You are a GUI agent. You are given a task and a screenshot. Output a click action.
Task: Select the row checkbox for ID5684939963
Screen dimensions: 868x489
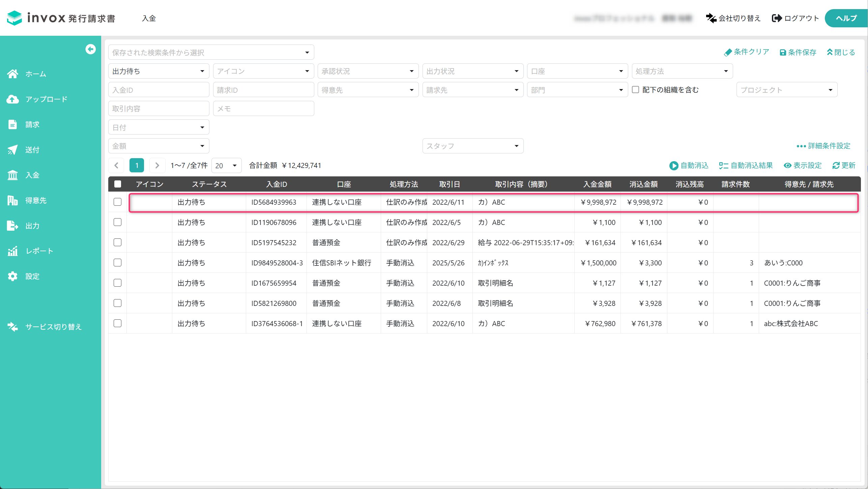(117, 202)
